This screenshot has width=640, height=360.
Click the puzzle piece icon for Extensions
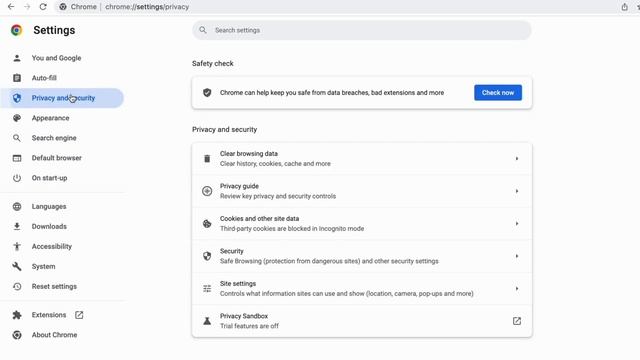17,315
